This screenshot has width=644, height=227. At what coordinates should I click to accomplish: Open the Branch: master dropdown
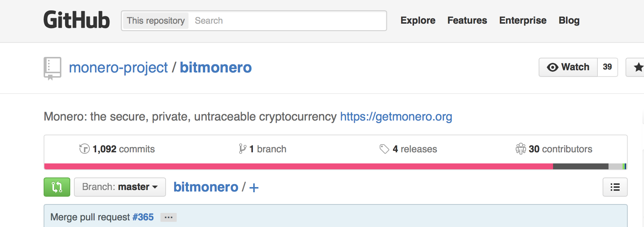120,187
